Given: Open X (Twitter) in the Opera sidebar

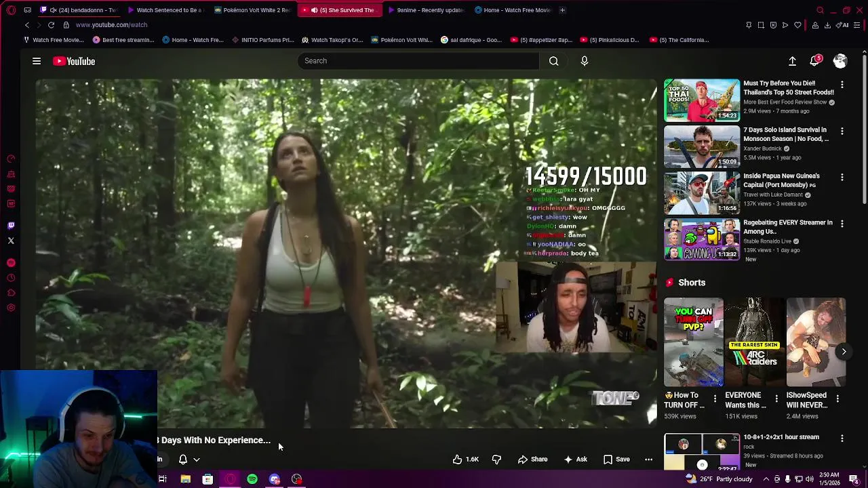Looking at the screenshot, I should tap(11, 241).
